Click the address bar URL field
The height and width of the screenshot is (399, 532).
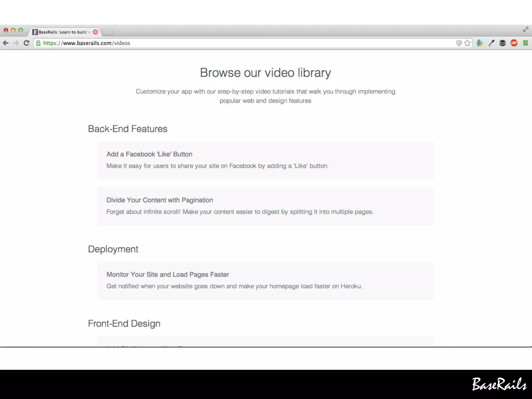[234, 43]
